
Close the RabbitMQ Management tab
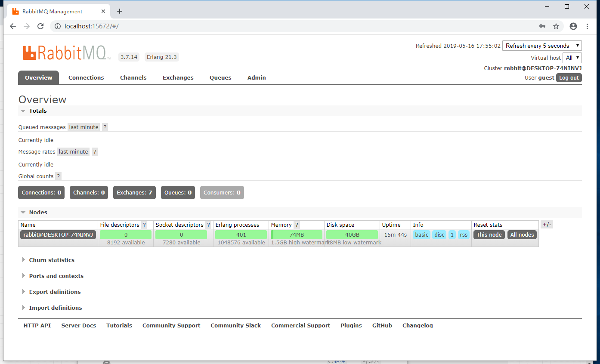(x=102, y=11)
